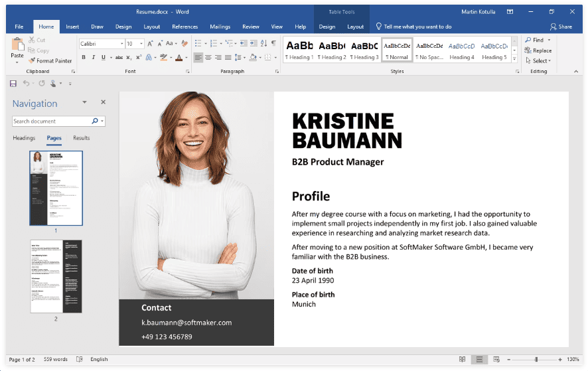The height and width of the screenshot is (371, 588).
Task: Collapse the ribbon with the arrow
Action: [576, 71]
